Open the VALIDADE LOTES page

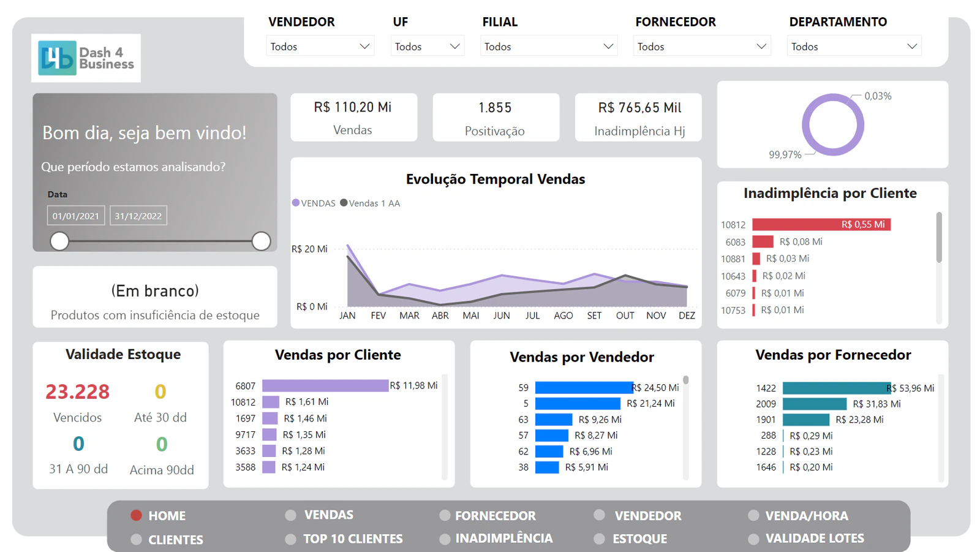coord(814,538)
